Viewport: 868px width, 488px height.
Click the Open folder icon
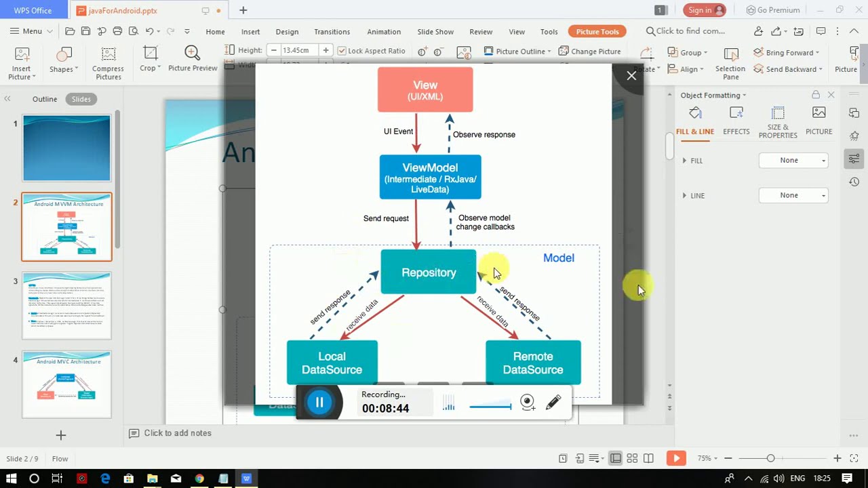click(x=70, y=31)
